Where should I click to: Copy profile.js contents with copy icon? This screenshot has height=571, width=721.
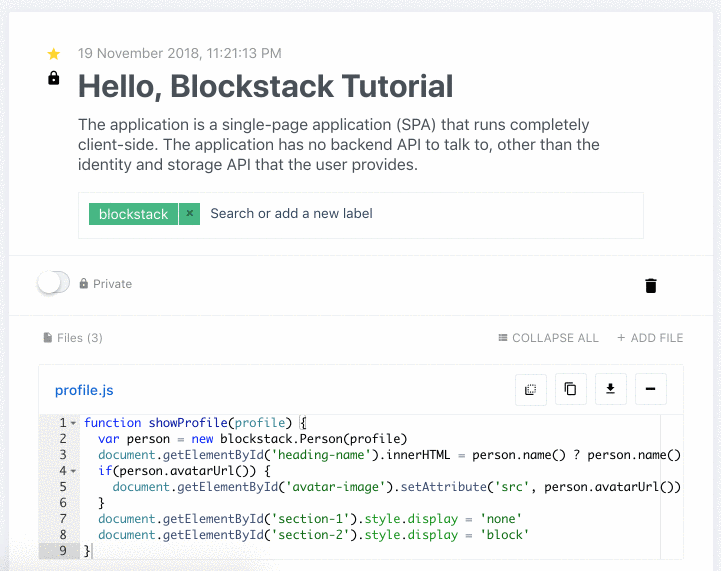pos(571,389)
